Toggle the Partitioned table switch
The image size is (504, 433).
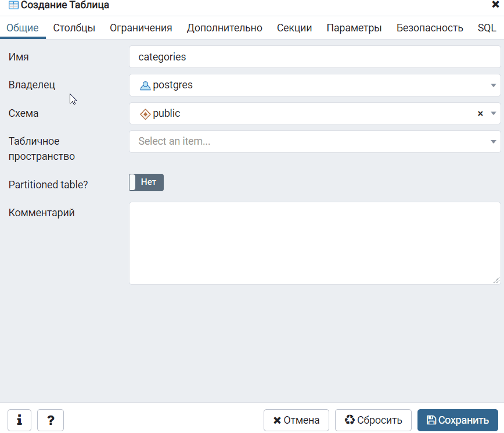click(146, 182)
